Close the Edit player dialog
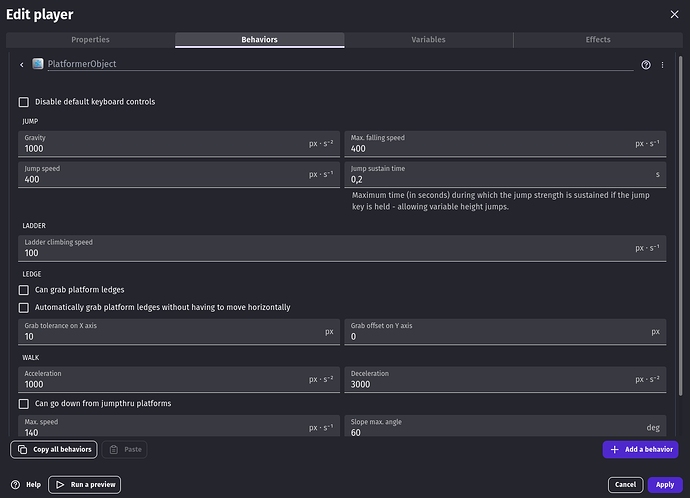Image resolution: width=690 pixels, height=498 pixels. (672, 14)
